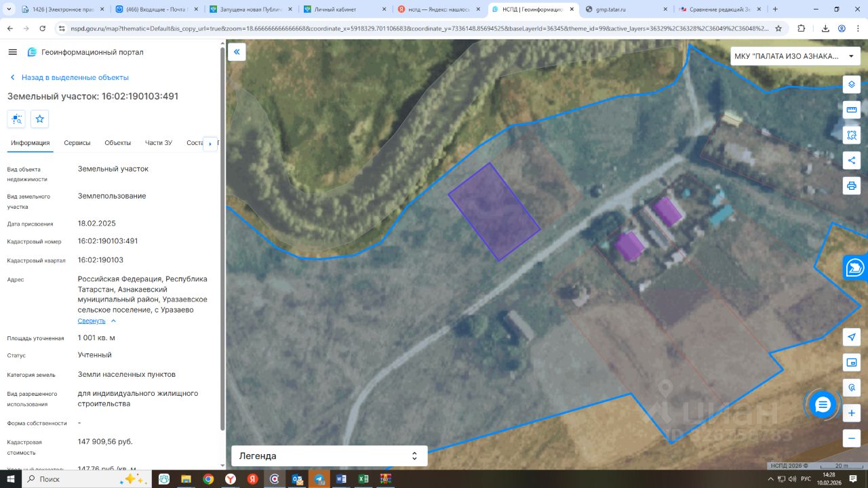
Task: Open the browser profile menu
Action: pyautogui.click(x=842, y=28)
